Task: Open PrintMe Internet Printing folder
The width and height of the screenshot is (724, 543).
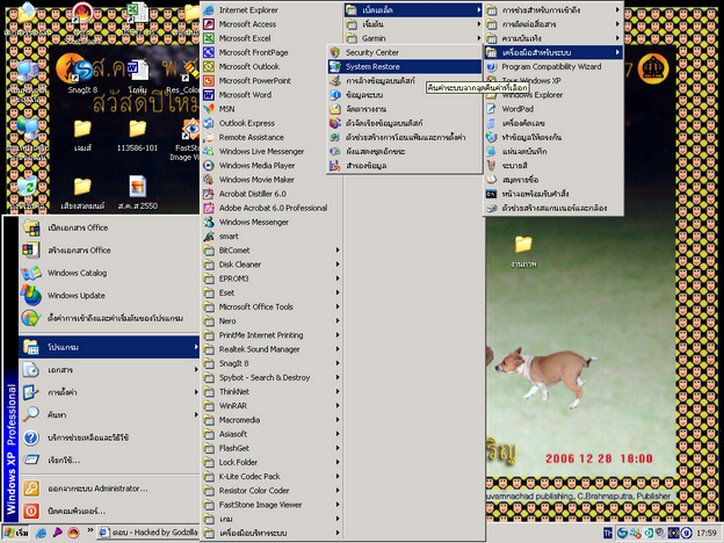Action: point(271,335)
